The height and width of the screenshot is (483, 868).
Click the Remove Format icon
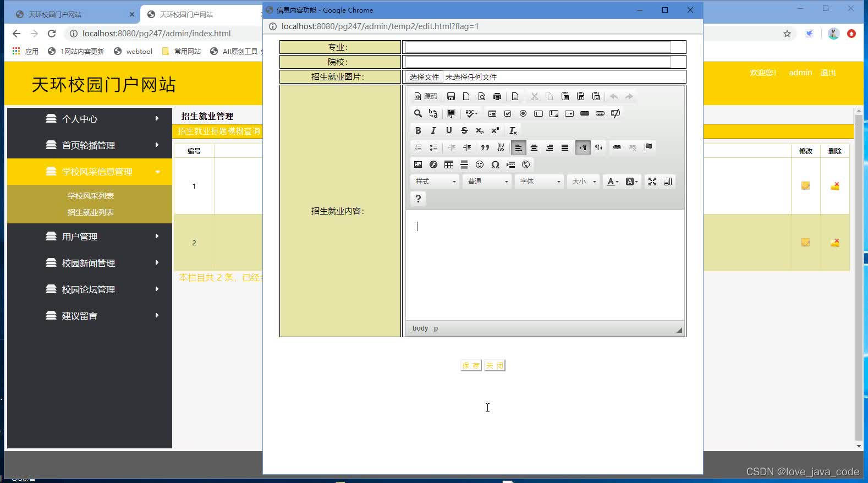(513, 130)
